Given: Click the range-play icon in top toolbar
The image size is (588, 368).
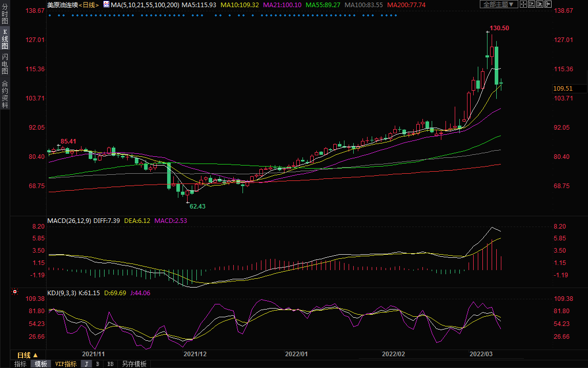Looking at the screenshot, I should coord(539,4).
